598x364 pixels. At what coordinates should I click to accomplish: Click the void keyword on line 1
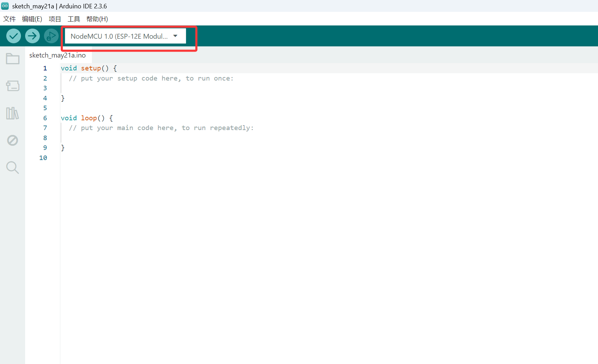pos(69,68)
